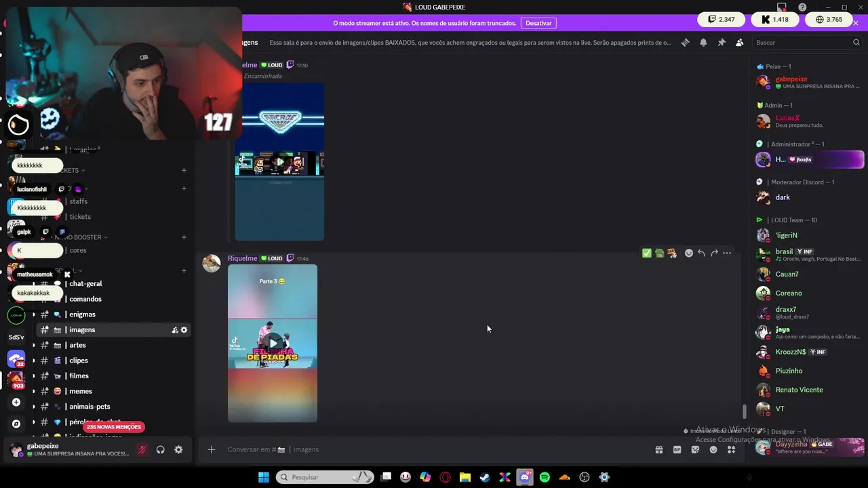Open Windows Start menu
This screenshot has width=868, height=488.
click(x=263, y=477)
